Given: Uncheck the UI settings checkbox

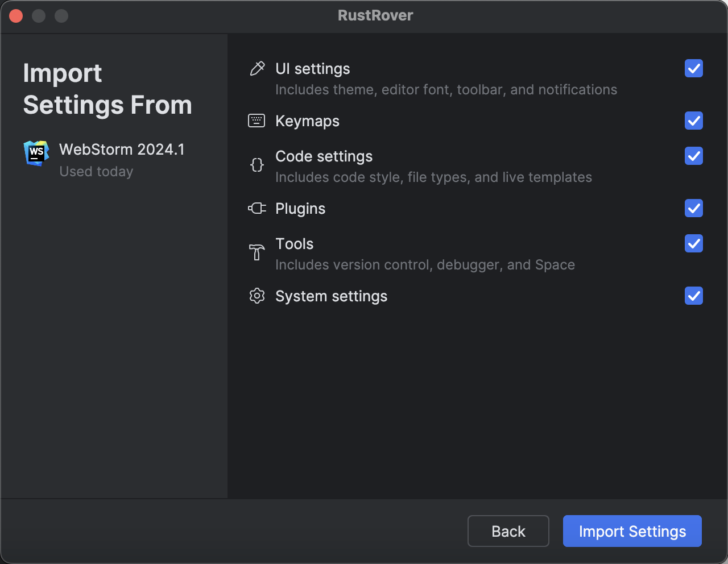Looking at the screenshot, I should (x=693, y=68).
